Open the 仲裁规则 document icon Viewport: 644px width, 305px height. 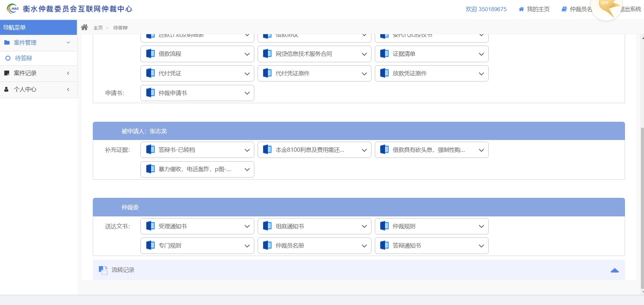[385, 226]
